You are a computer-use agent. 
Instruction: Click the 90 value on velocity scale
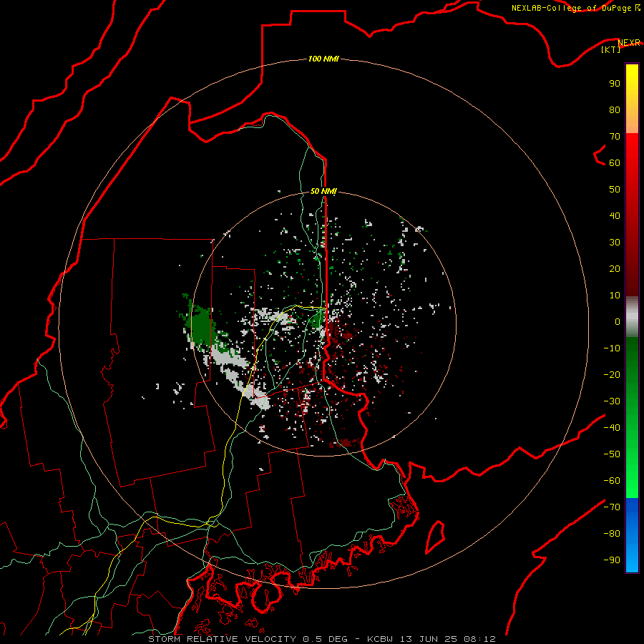click(x=615, y=84)
